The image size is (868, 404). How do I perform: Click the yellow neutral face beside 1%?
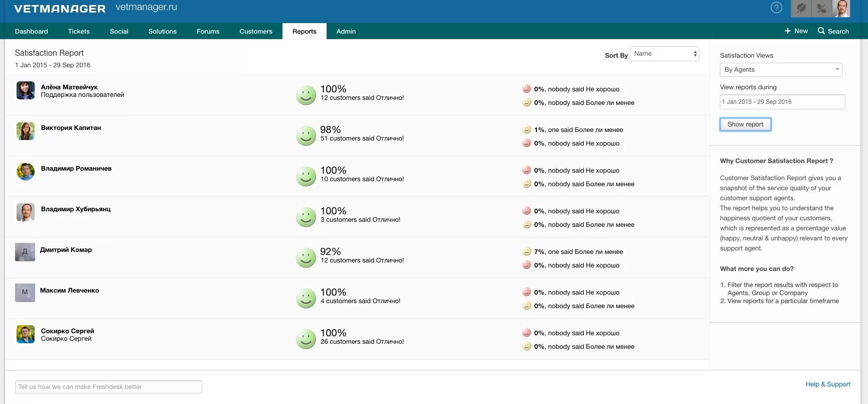[x=526, y=129]
